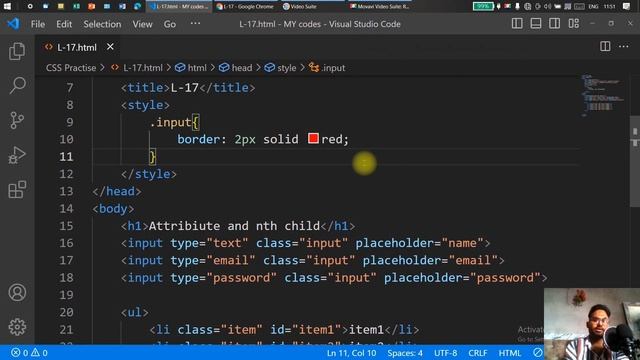Viewport: 640px width, 360px height.
Task: Click the system clock 11:51
Action: [609, 7]
